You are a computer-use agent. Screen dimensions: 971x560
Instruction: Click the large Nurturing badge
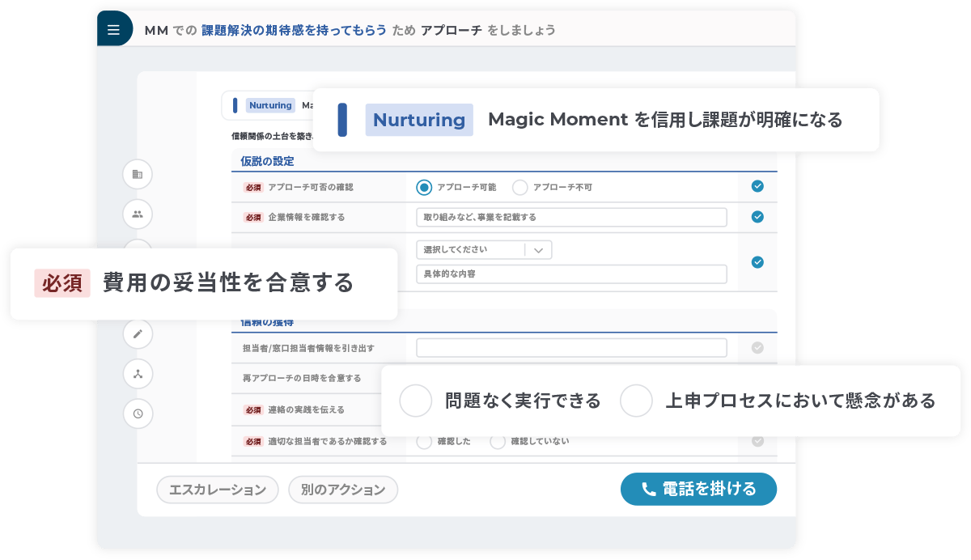pyautogui.click(x=419, y=120)
